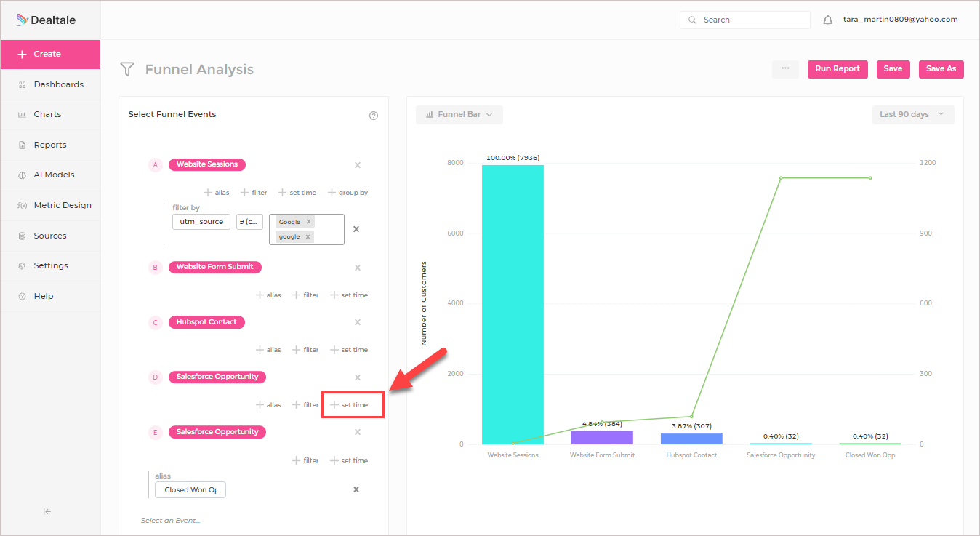Click Run Report
The height and width of the screenshot is (536, 980).
(838, 69)
